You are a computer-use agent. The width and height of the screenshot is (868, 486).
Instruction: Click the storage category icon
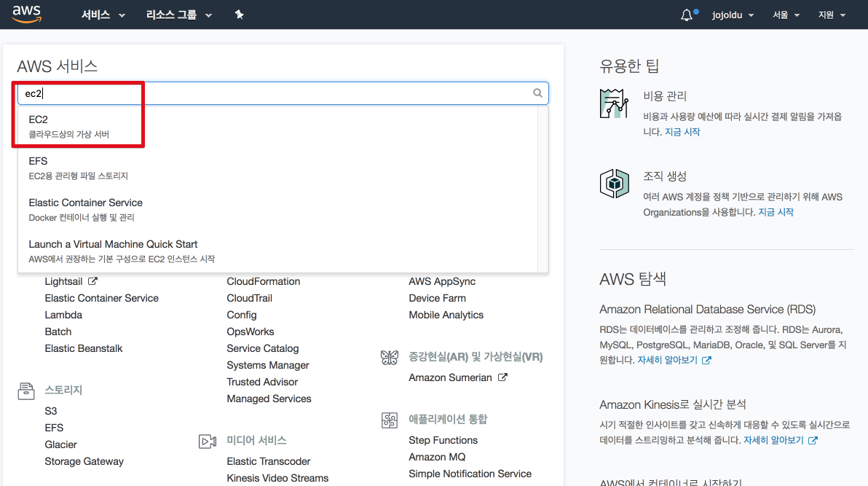coord(26,391)
